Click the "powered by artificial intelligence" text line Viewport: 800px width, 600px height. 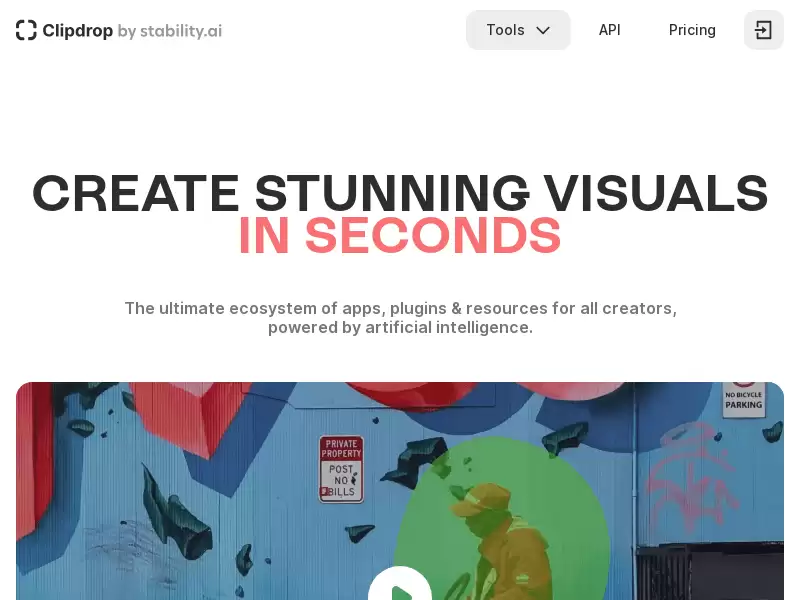(x=400, y=327)
